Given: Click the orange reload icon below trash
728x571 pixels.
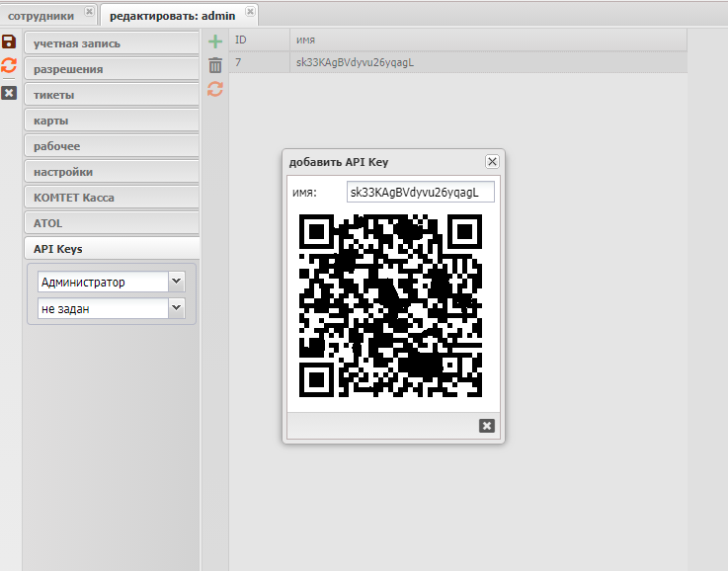Looking at the screenshot, I should coord(215,89).
